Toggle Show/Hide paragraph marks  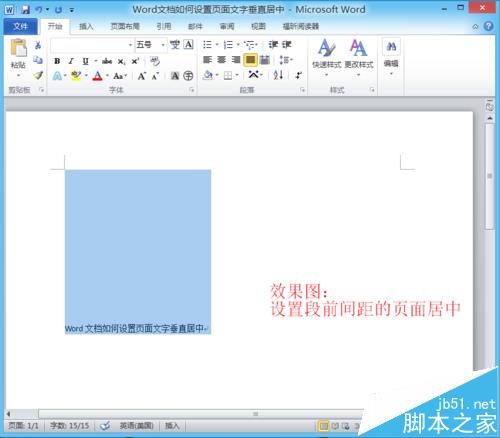pyautogui.click(x=298, y=75)
